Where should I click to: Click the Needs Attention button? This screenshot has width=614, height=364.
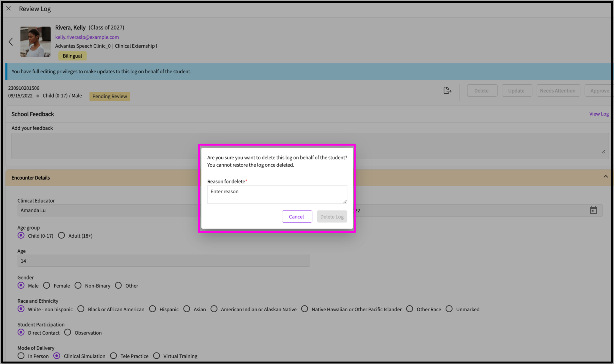click(558, 91)
